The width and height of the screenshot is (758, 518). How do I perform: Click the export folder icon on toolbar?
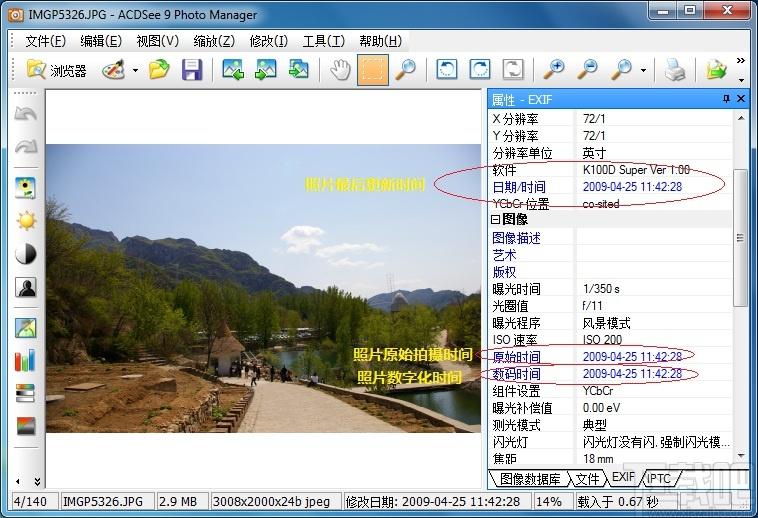(x=716, y=71)
